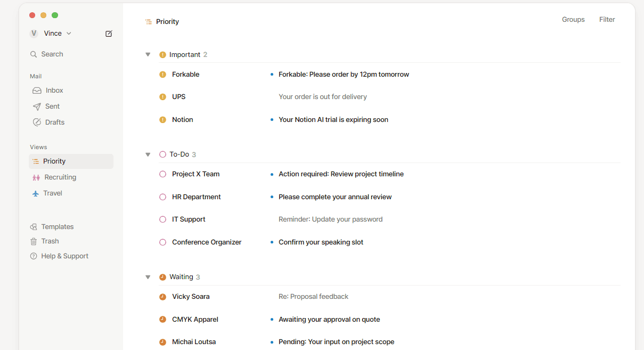This screenshot has width=644, height=350.
Task: Click the Filter button
Action: [607, 19]
